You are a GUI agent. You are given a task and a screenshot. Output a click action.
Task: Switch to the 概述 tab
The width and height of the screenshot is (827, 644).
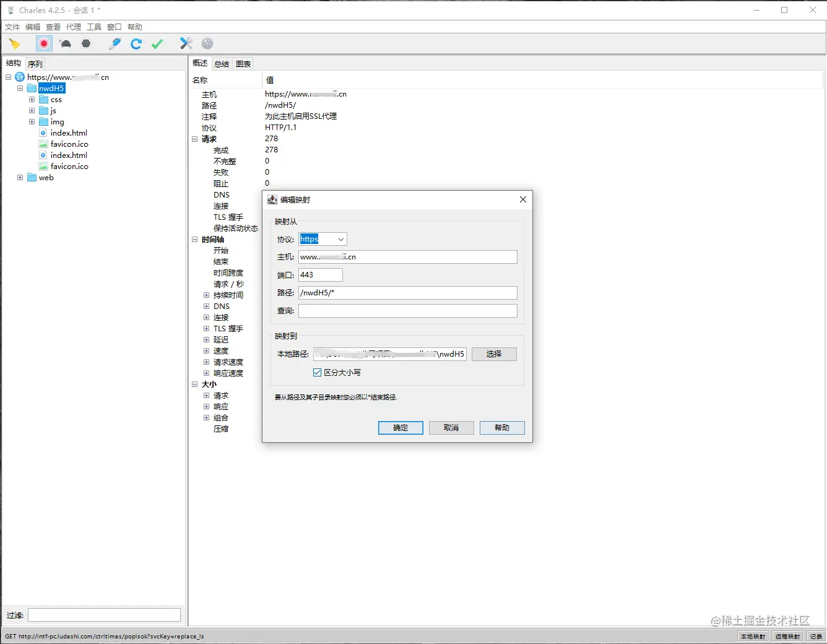click(x=200, y=63)
